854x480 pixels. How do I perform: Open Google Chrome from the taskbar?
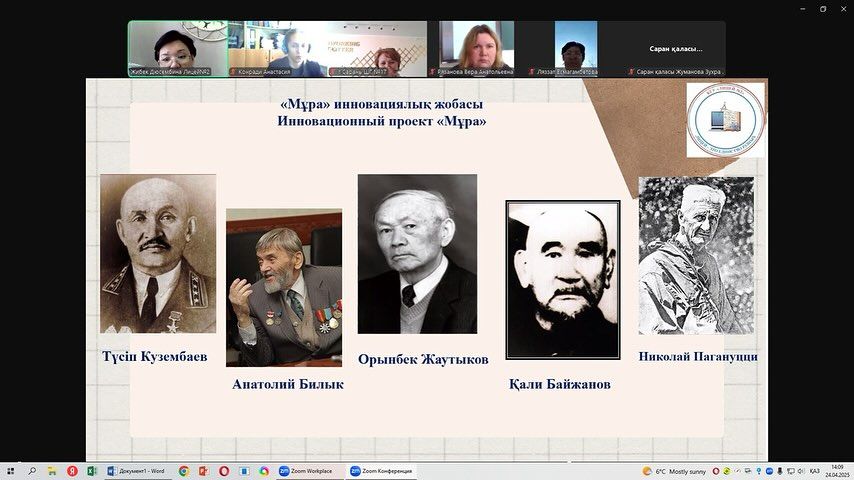[x=184, y=471]
